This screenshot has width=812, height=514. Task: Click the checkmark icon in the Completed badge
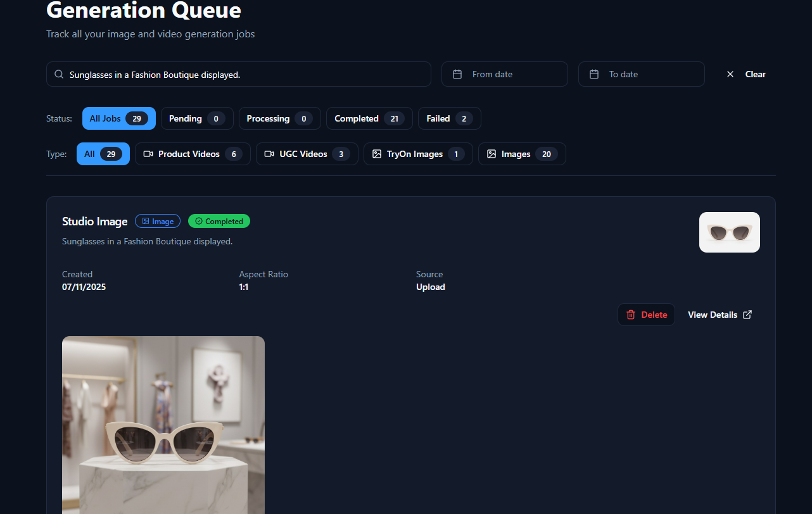[x=198, y=221]
